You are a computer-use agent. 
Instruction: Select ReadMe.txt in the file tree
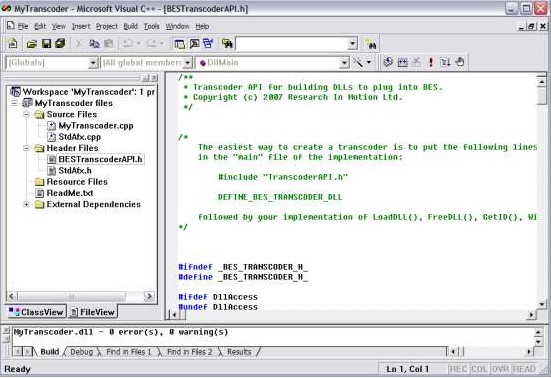pyautogui.click(x=70, y=193)
